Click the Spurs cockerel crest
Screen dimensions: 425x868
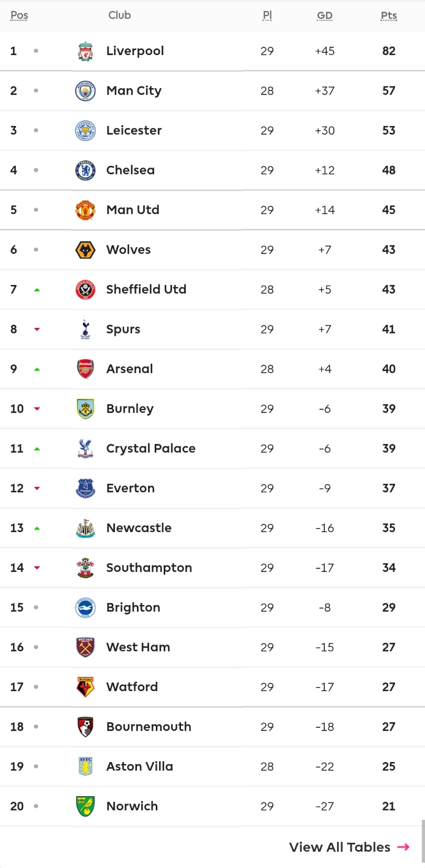pyautogui.click(x=85, y=329)
